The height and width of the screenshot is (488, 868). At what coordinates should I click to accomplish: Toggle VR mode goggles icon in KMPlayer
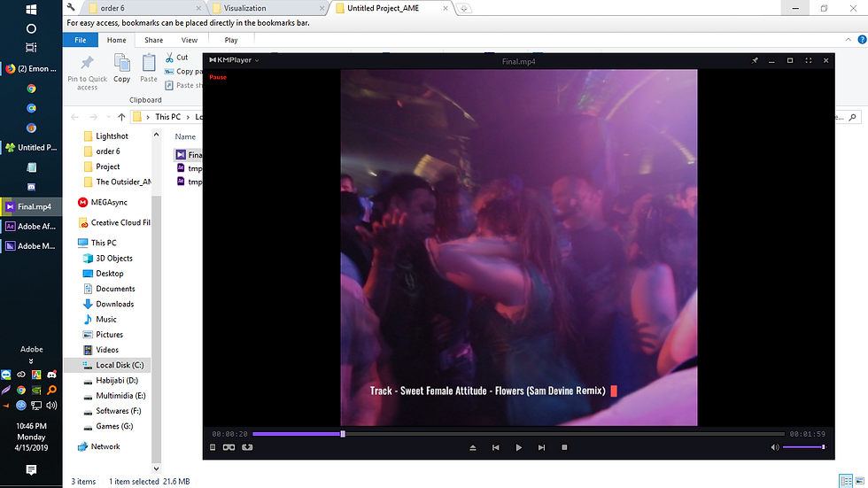coord(229,447)
